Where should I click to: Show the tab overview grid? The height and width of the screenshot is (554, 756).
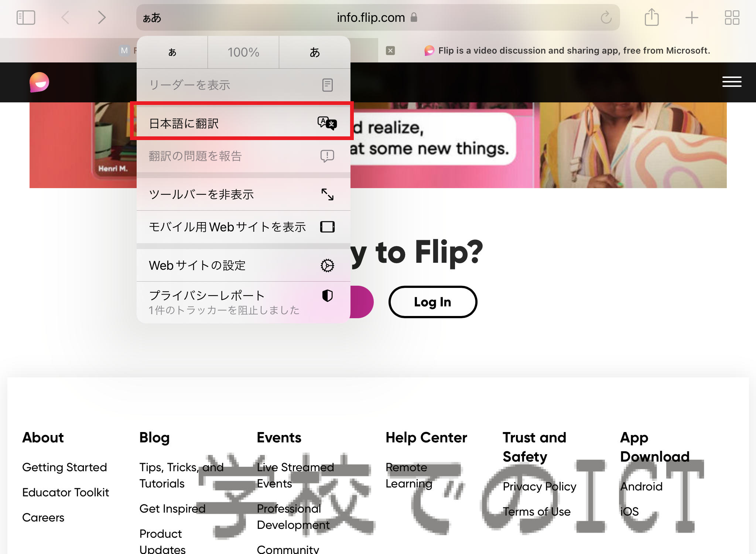732,17
